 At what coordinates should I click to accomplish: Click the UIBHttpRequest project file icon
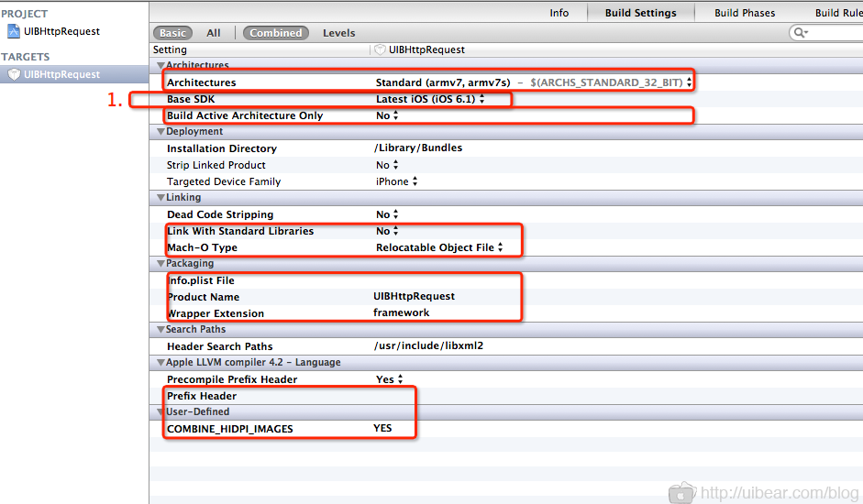pyautogui.click(x=14, y=31)
